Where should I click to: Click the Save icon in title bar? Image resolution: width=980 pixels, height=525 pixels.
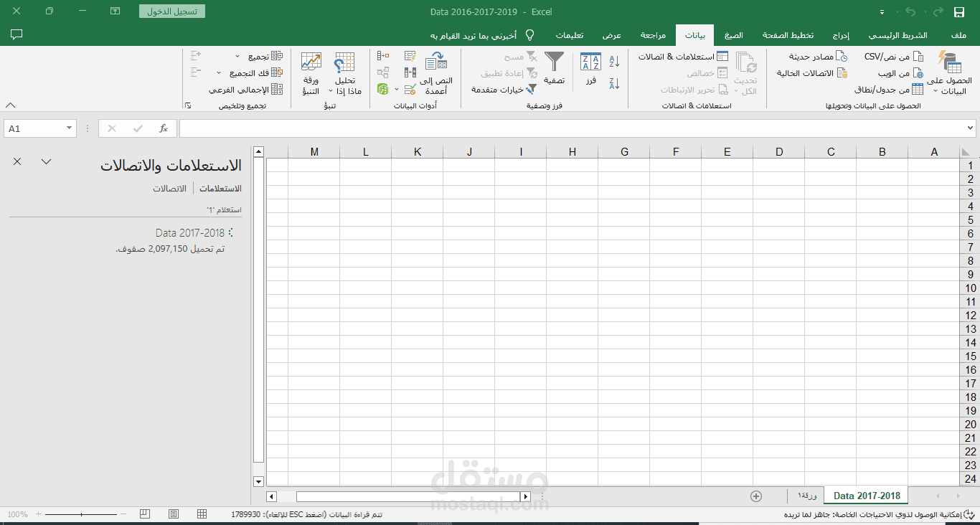click(959, 11)
